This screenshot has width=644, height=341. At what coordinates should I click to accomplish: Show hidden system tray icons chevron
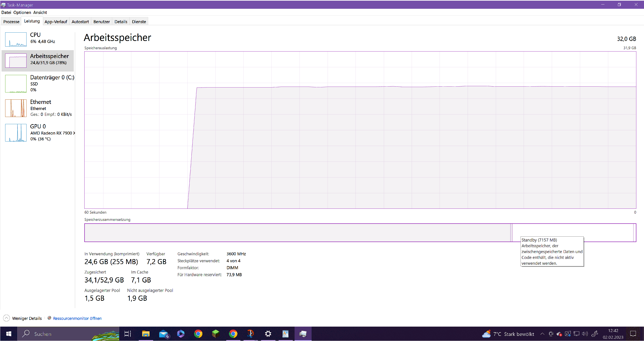[x=542, y=334]
